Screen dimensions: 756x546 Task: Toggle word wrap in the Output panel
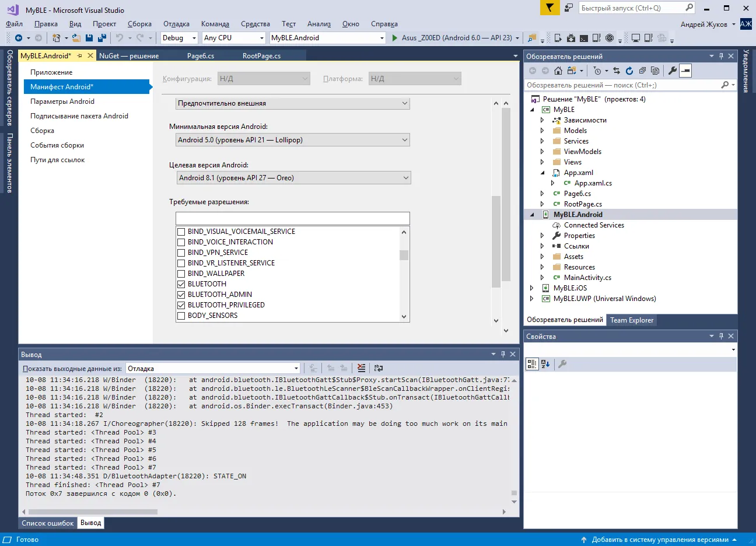click(x=379, y=368)
